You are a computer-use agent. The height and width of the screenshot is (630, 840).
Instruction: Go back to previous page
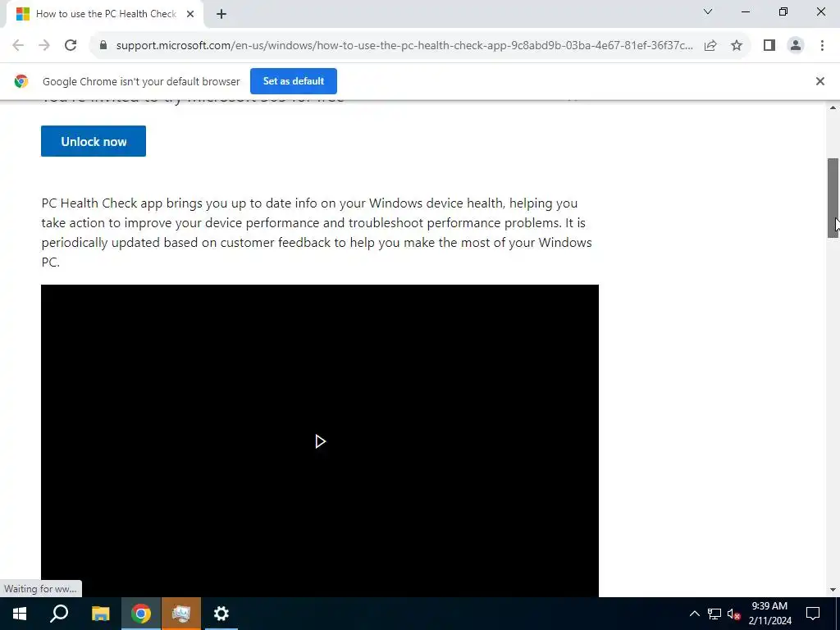tap(18, 46)
